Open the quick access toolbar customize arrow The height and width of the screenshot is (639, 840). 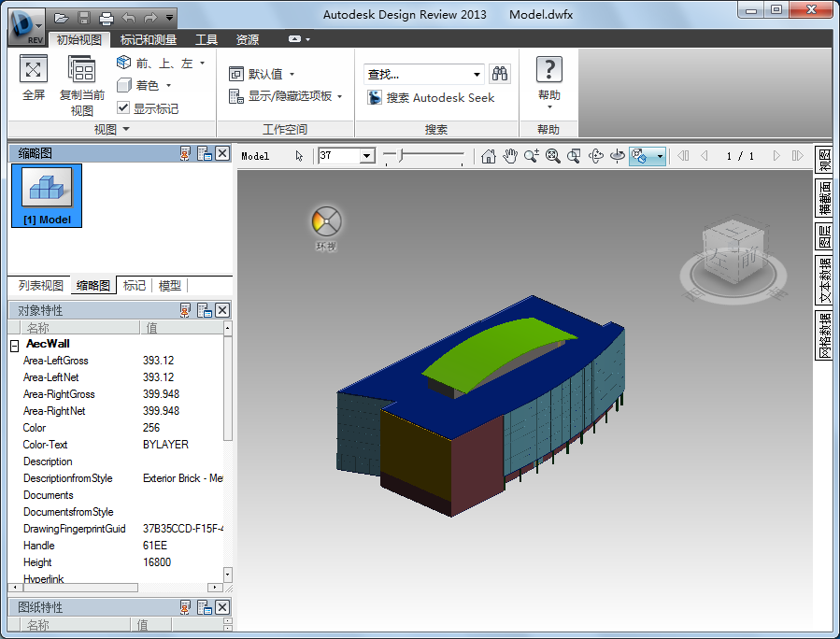[169, 18]
